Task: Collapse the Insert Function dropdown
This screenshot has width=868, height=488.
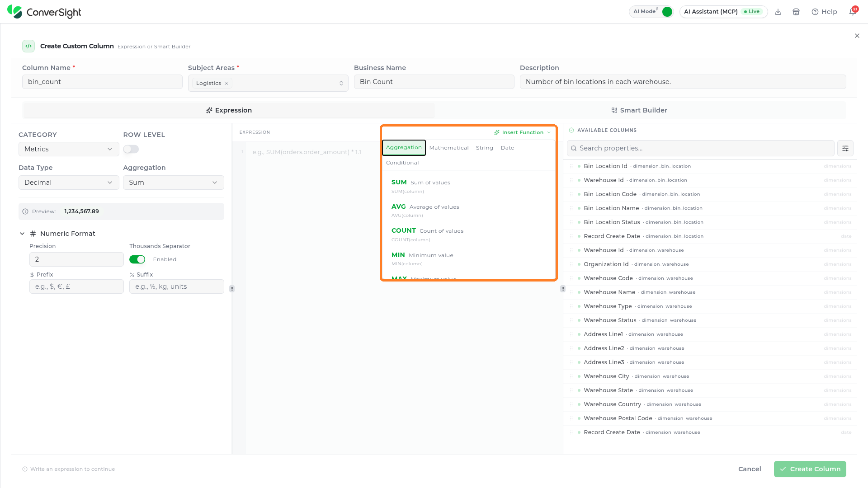Action: [x=522, y=132]
